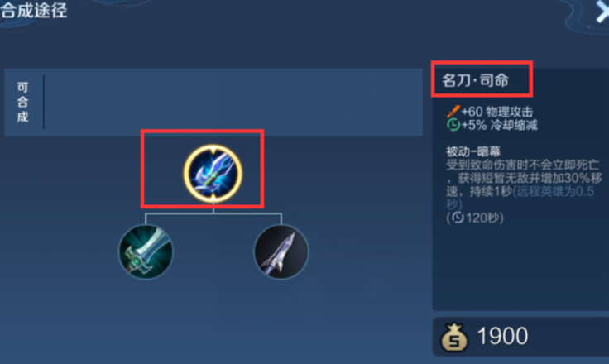
Task: Tap the green-gem sword component icon
Action: [146, 251]
